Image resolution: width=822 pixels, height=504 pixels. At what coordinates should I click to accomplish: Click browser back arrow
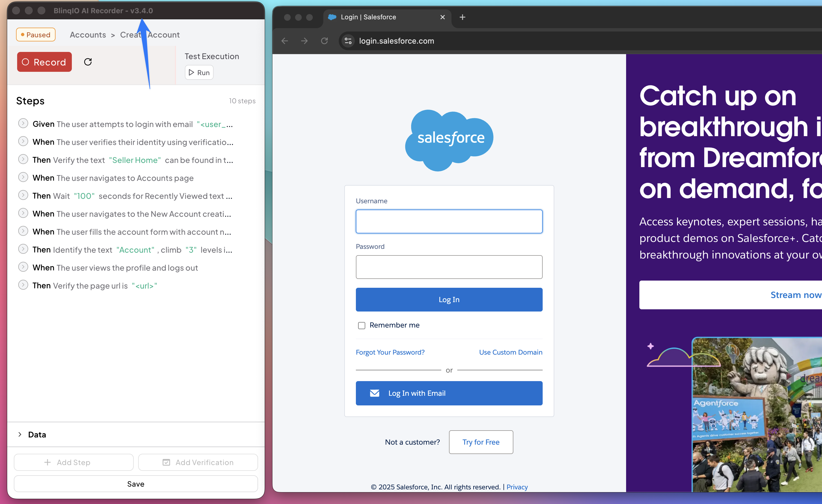[285, 41]
